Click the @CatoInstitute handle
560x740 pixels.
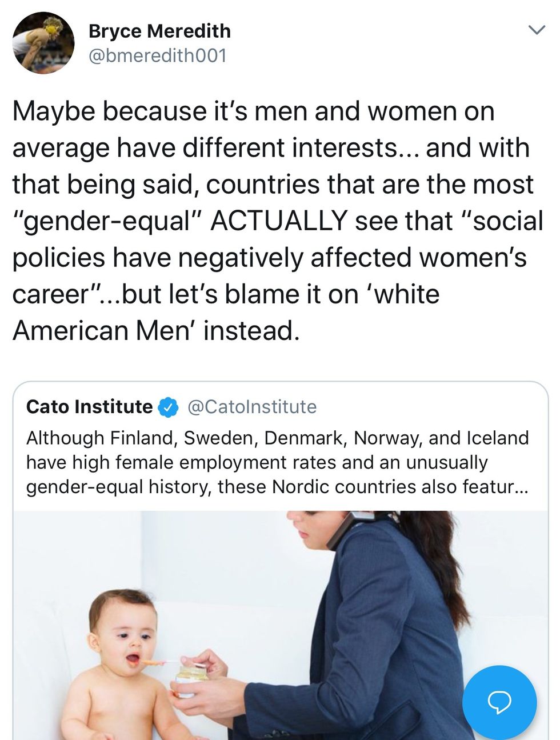pos(252,406)
